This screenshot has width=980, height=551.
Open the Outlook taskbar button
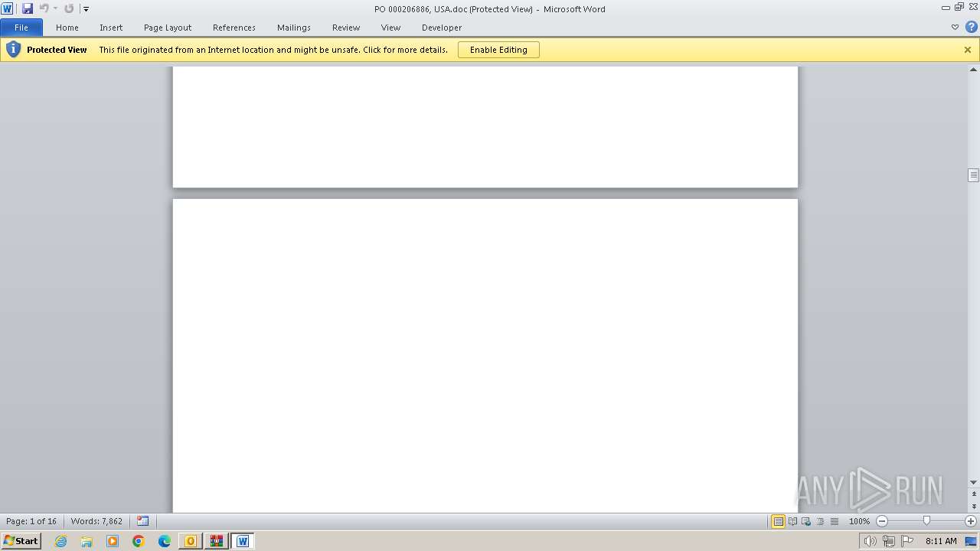[x=191, y=541]
